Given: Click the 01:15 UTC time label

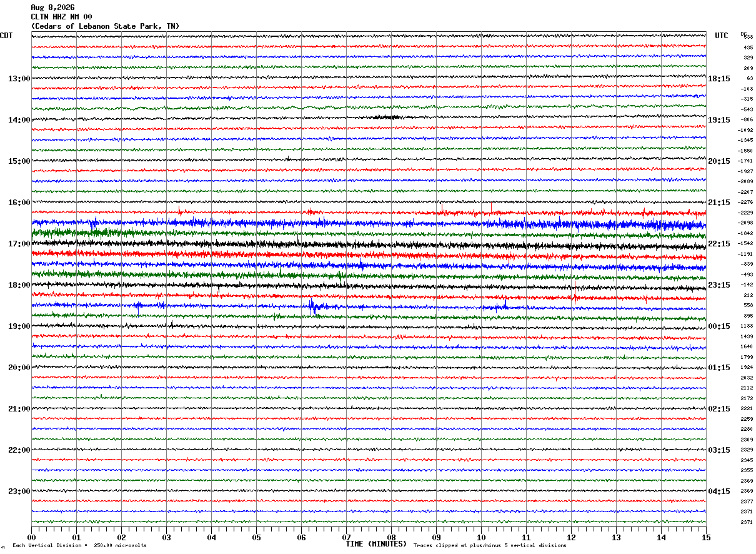Looking at the screenshot, I should 719,368.
